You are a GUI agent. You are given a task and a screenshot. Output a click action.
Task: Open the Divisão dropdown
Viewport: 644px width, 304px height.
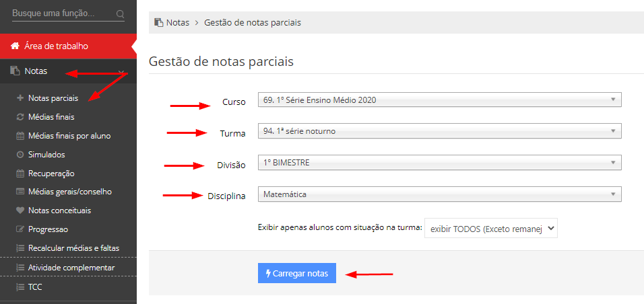[439, 163]
